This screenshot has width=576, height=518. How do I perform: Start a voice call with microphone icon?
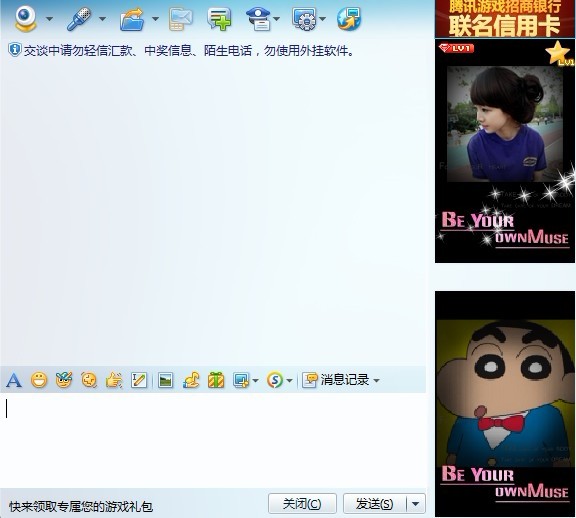point(79,19)
